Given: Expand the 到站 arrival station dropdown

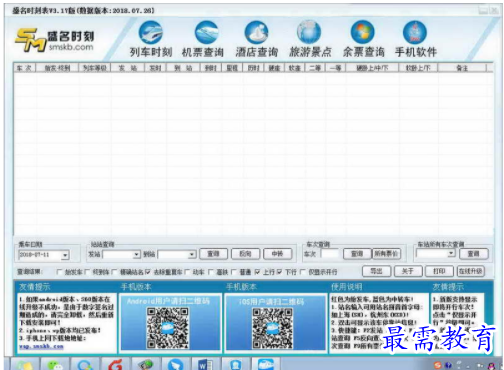Looking at the screenshot, I should [x=192, y=255].
